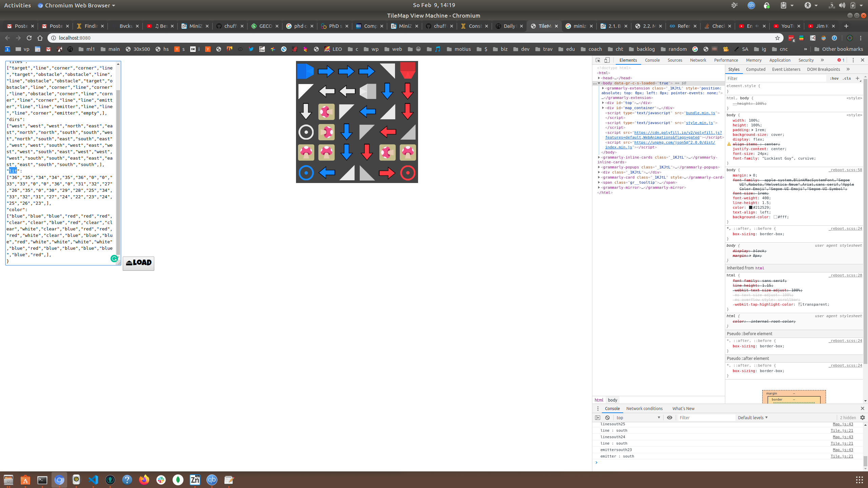
Task: Expand the div id="top" node
Action: coord(603,103)
